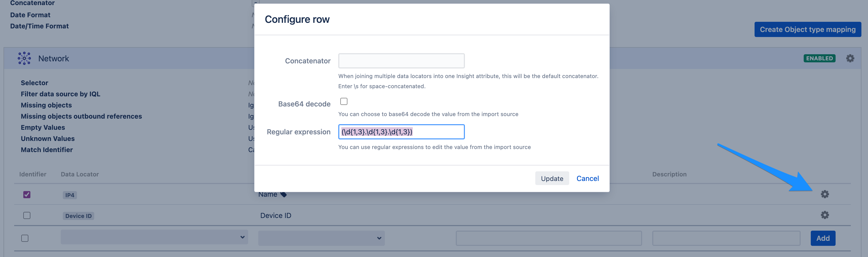
Task: Click Create Object type mapping
Action: coord(808,29)
